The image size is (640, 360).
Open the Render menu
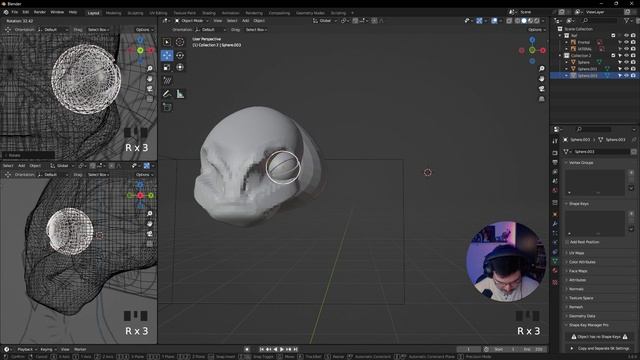click(40, 12)
